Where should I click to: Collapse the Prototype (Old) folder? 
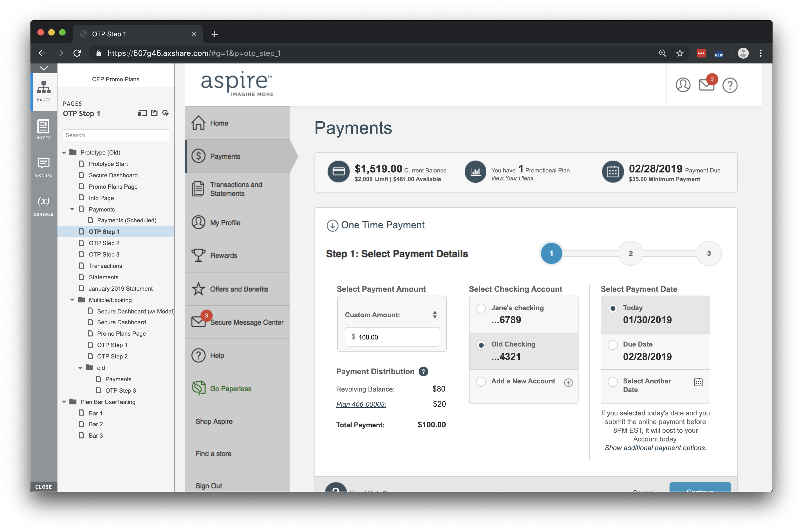click(x=64, y=153)
